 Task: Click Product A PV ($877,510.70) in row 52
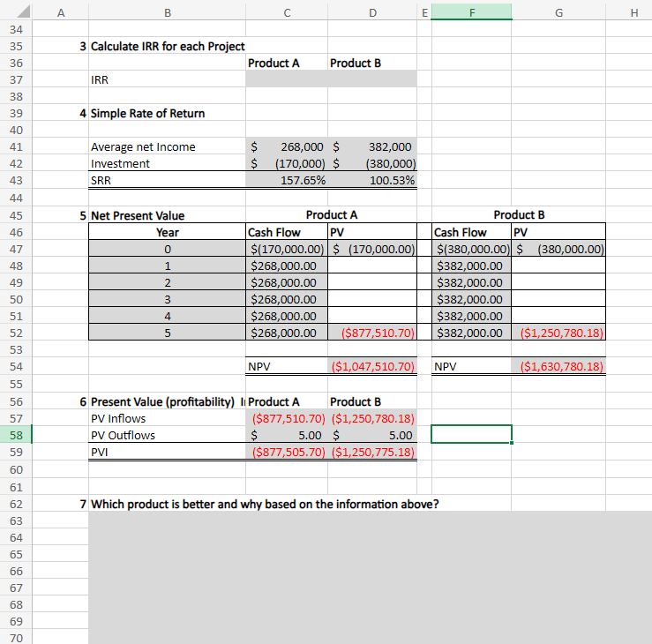pyautogui.click(x=372, y=333)
